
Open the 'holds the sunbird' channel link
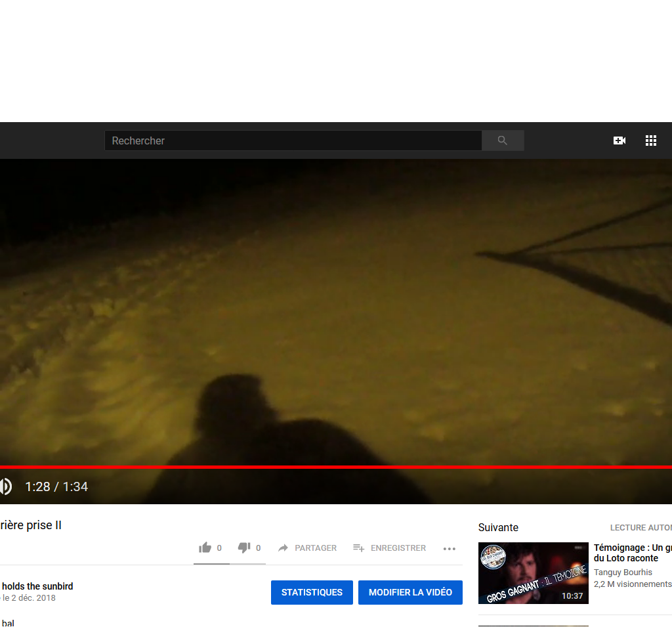(x=37, y=586)
